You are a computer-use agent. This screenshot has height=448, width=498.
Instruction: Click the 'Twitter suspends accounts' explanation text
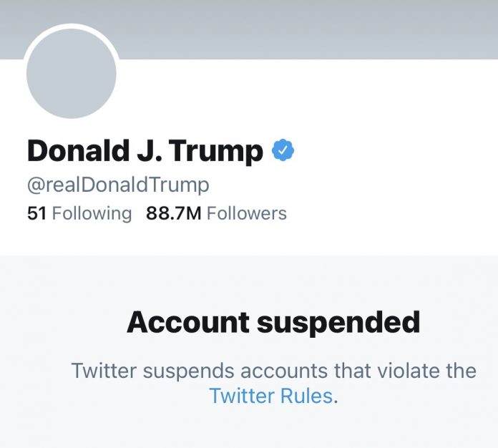tap(273, 371)
